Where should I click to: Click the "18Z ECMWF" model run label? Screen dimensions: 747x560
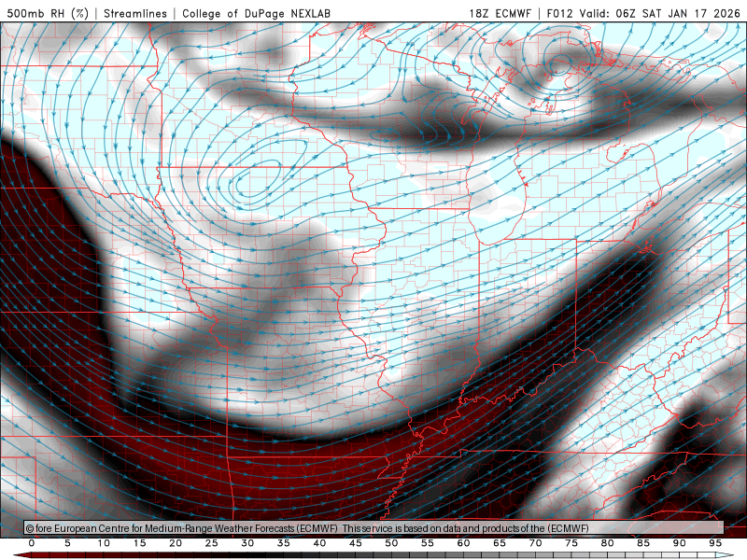[500, 13]
